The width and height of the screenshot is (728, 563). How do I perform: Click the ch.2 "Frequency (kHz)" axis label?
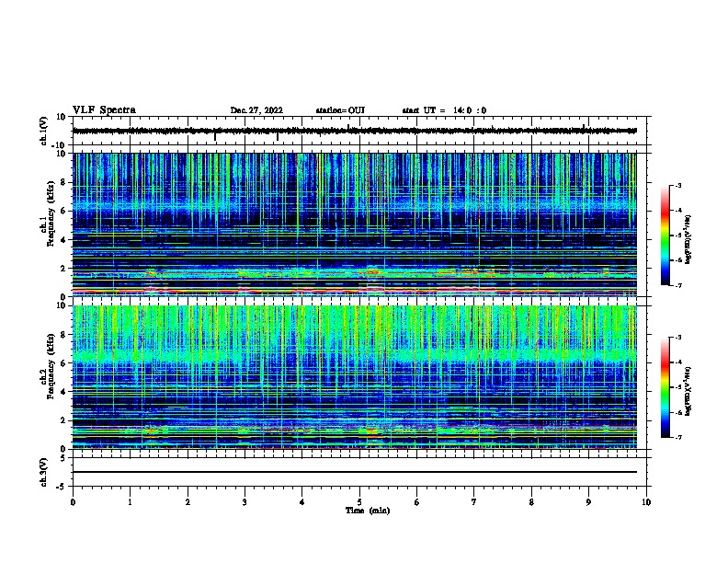pyautogui.click(x=51, y=366)
